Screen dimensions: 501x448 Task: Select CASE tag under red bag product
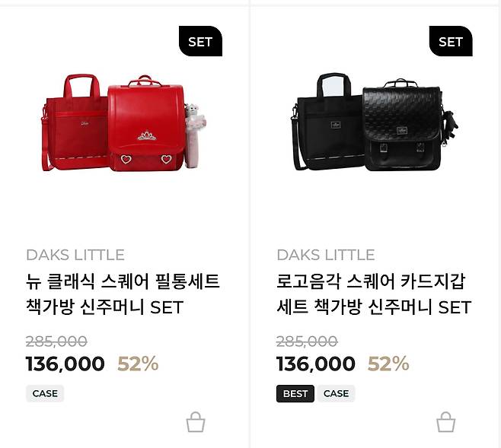[45, 393]
